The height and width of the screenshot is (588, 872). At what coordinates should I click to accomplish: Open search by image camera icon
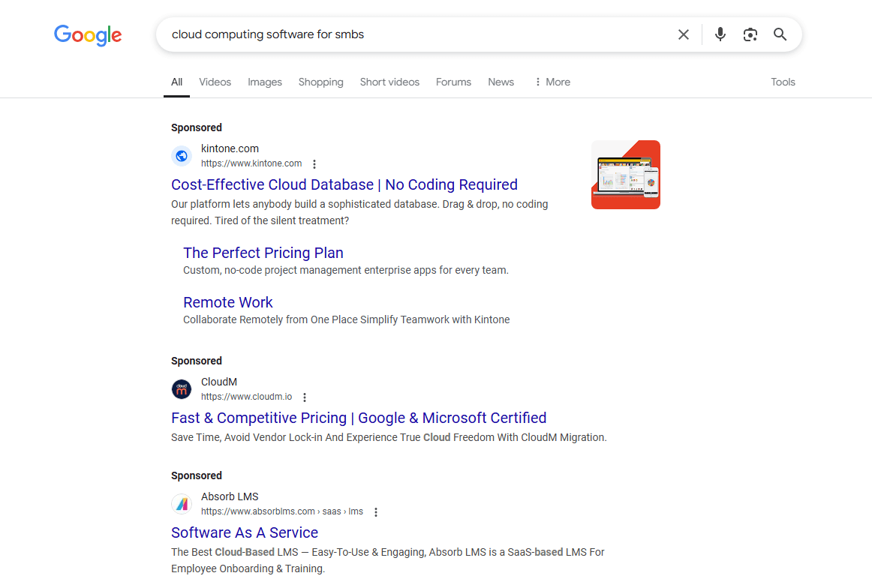(750, 34)
